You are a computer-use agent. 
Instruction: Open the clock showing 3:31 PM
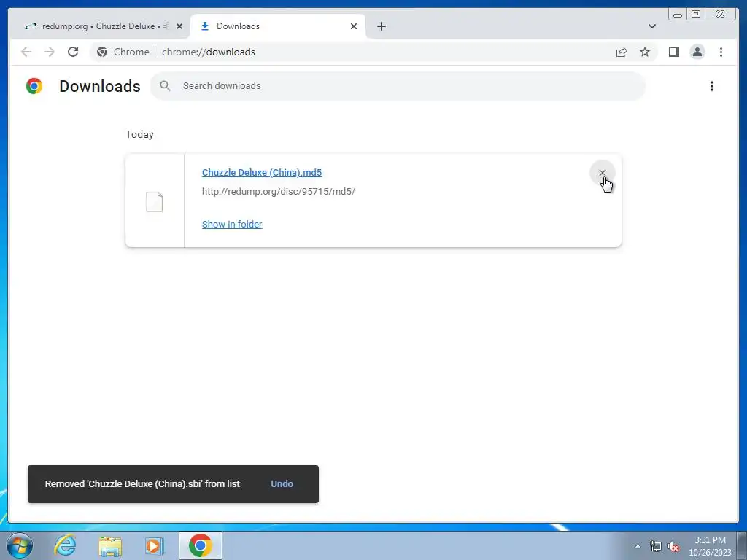click(x=710, y=545)
